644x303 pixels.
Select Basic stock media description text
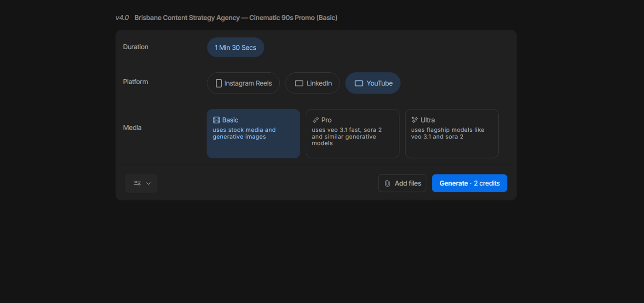244,133
